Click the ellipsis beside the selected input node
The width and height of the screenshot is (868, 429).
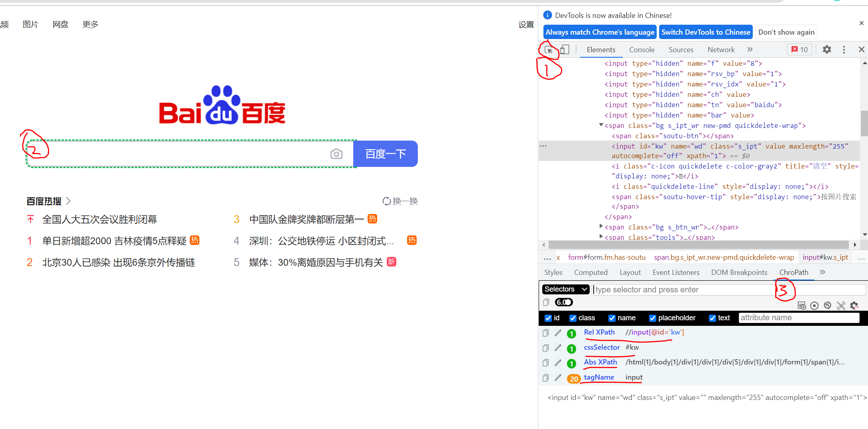click(x=543, y=146)
